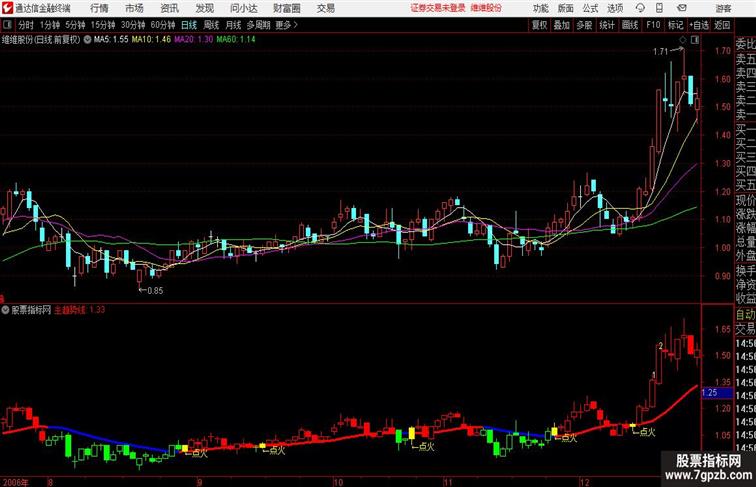This screenshot has width=756, height=487.
Task: Open the 交易 menu
Action: click(325, 8)
